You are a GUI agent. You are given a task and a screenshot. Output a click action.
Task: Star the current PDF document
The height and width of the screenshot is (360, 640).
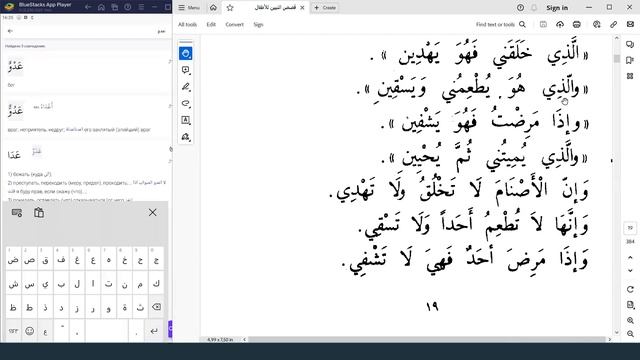coord(230,7)
